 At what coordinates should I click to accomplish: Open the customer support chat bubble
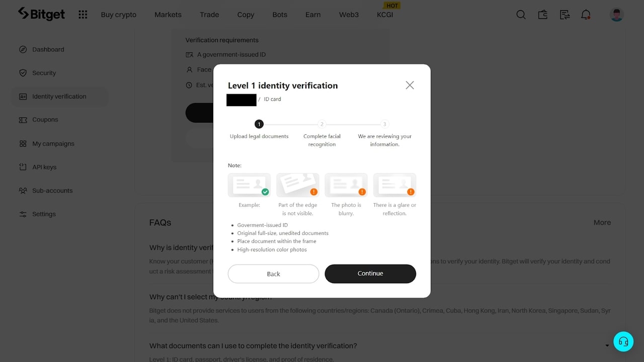[x=623, y=341]
